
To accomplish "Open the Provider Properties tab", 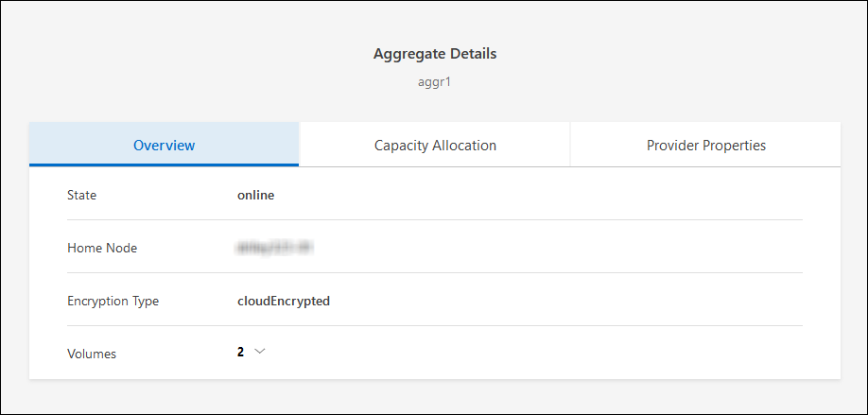I will [x=705, y=145].
